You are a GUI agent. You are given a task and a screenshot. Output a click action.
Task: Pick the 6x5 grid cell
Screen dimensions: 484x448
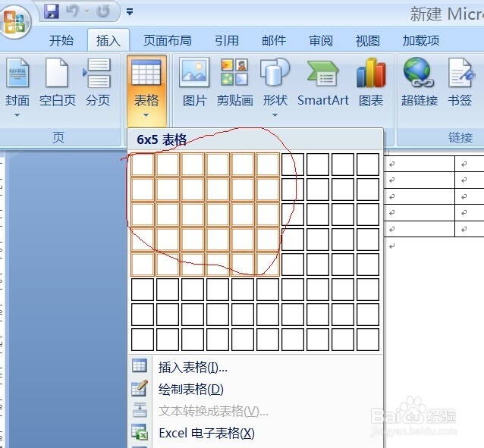[268, 265]
